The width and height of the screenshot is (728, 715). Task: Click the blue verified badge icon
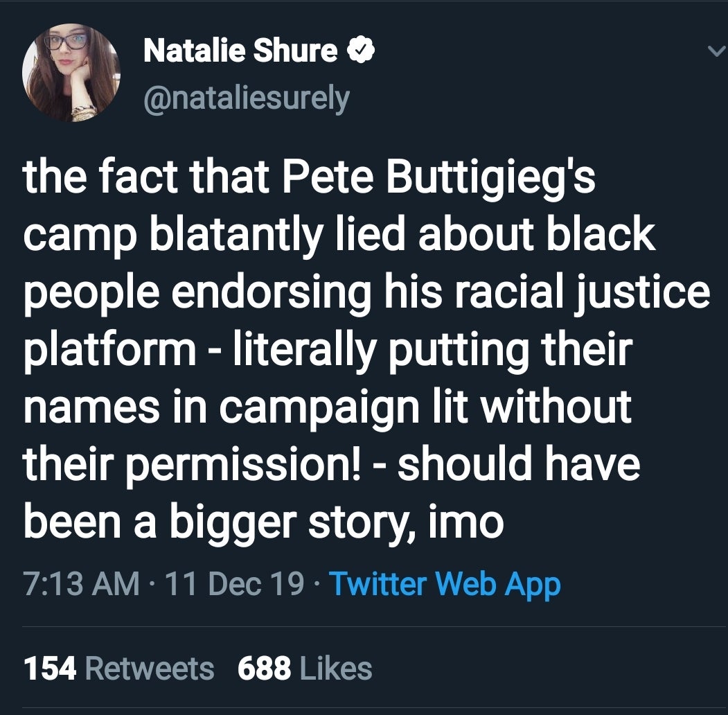pos(360,50)
